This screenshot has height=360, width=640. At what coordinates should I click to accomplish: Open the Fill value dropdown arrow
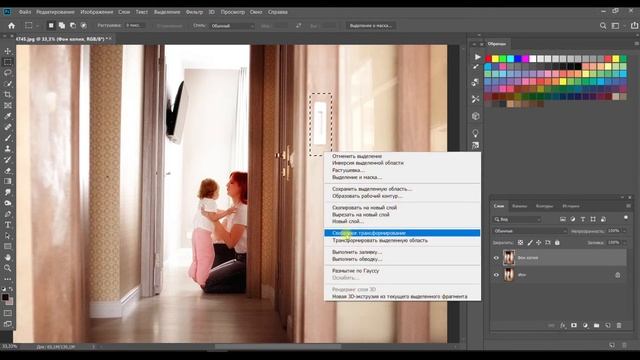(x=624, y=242)
